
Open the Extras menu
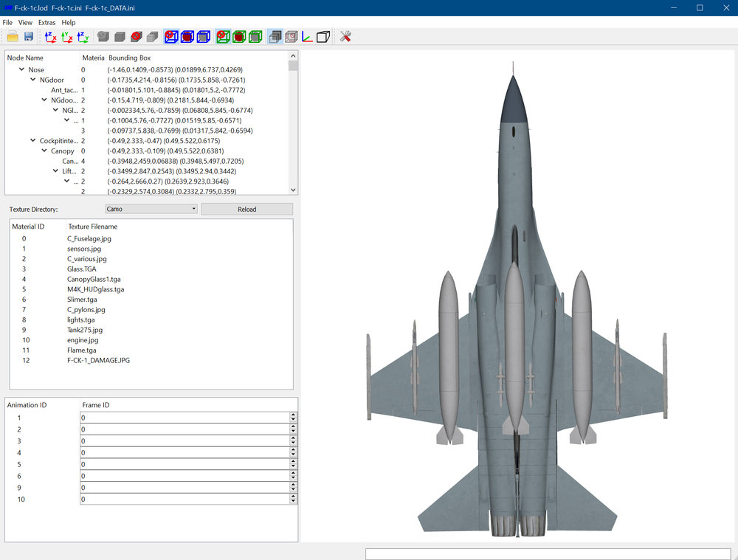point(46,22)
